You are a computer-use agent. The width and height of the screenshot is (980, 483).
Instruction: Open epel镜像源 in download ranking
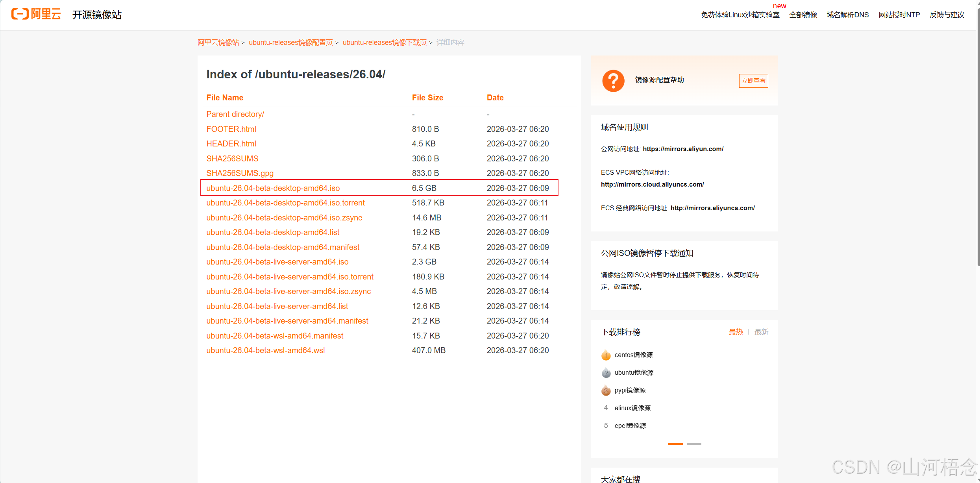click(630, 426)
